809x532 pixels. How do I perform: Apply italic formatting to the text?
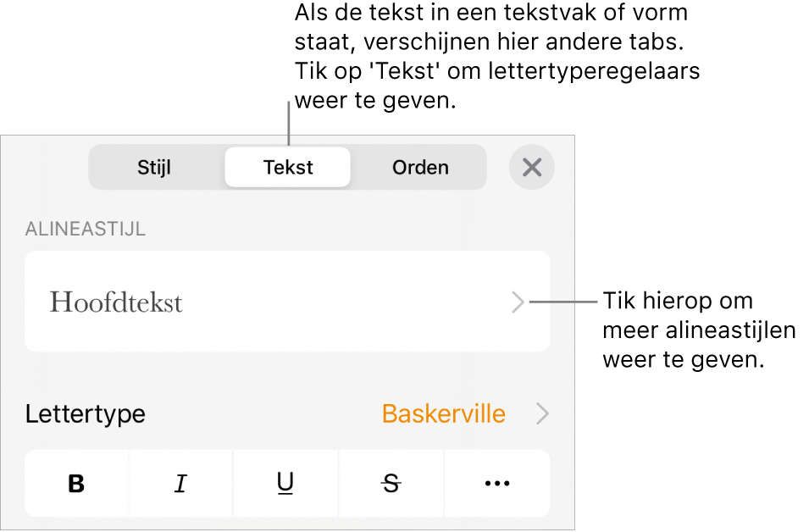click(x=180, y=484)
